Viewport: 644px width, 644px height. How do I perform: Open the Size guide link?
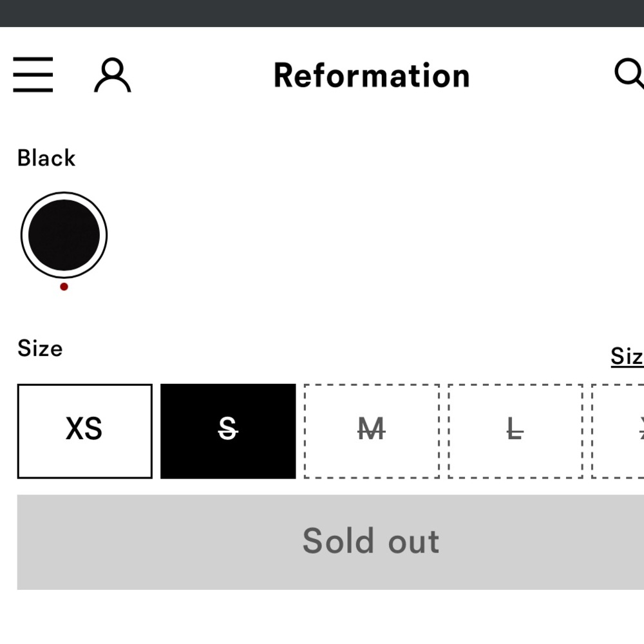[x=627, y=356]
